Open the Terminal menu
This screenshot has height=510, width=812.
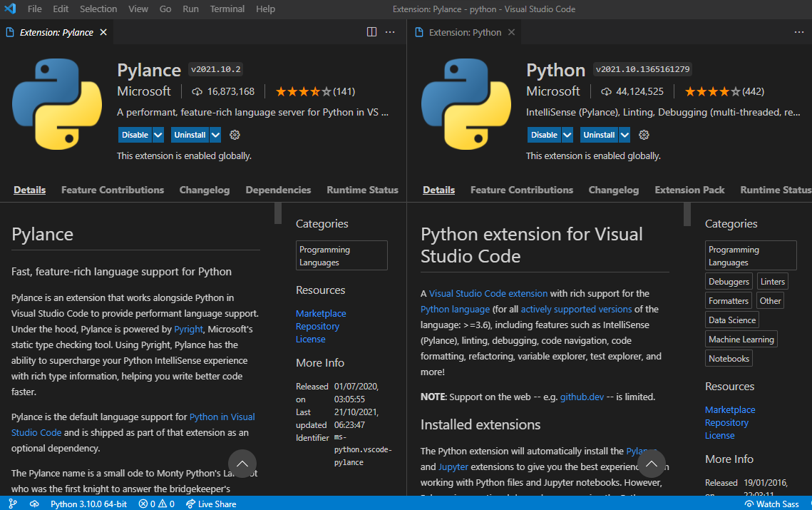[227, 9]
